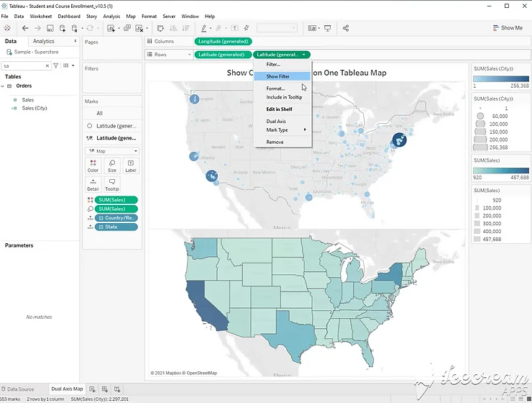Open the Data Source tab
The image size is (532, 403).
[18, 389]
